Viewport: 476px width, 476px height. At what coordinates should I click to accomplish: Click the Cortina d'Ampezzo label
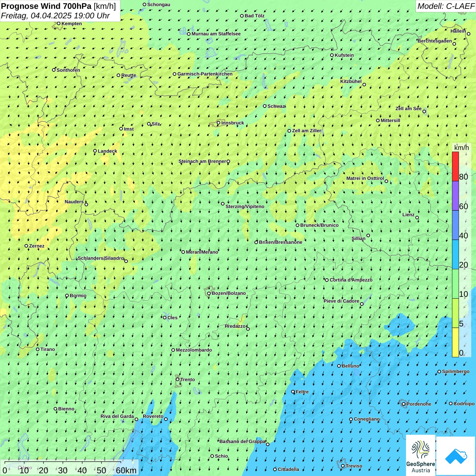coord(351,280)
